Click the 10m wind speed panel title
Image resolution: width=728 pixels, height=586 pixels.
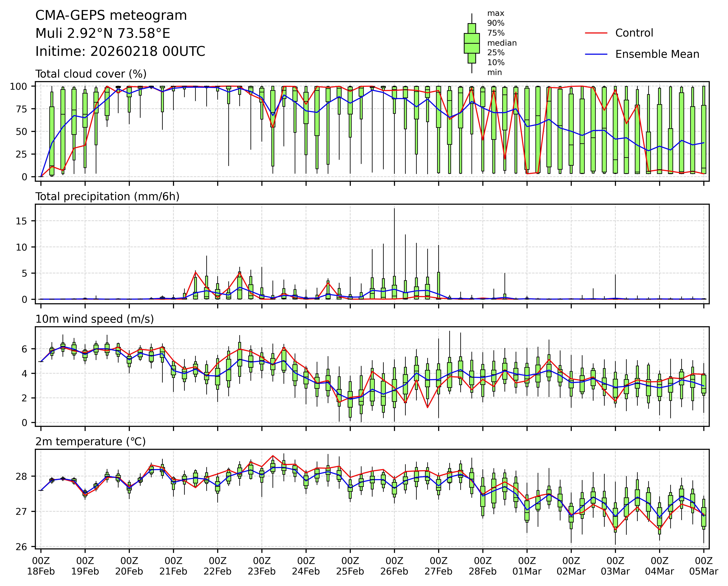tap(95, 319)
